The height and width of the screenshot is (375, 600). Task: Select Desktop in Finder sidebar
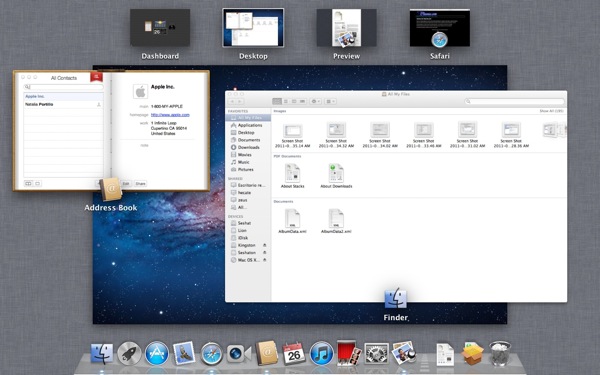point(248,132)
